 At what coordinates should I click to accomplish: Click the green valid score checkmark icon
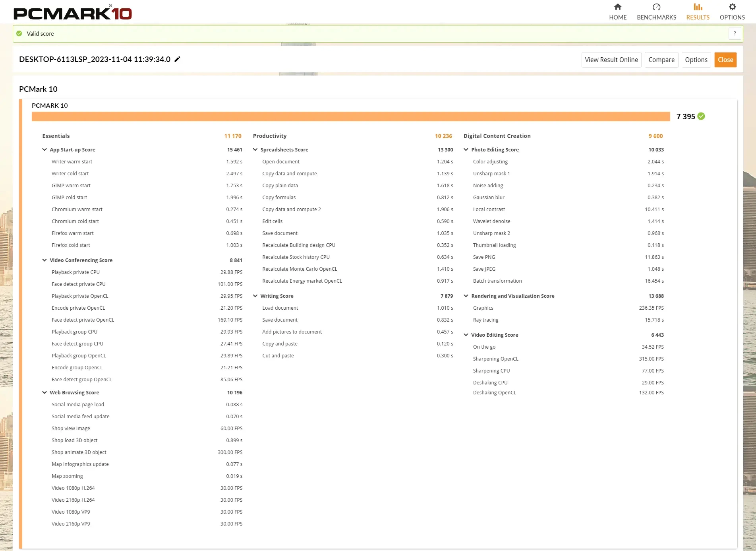[19, 34]
